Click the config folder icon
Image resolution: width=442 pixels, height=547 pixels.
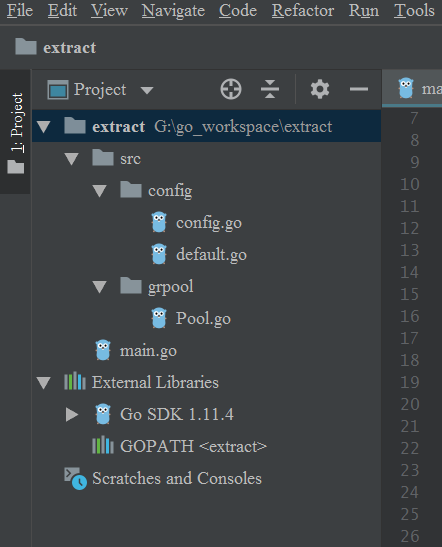(x=131, y=189)
